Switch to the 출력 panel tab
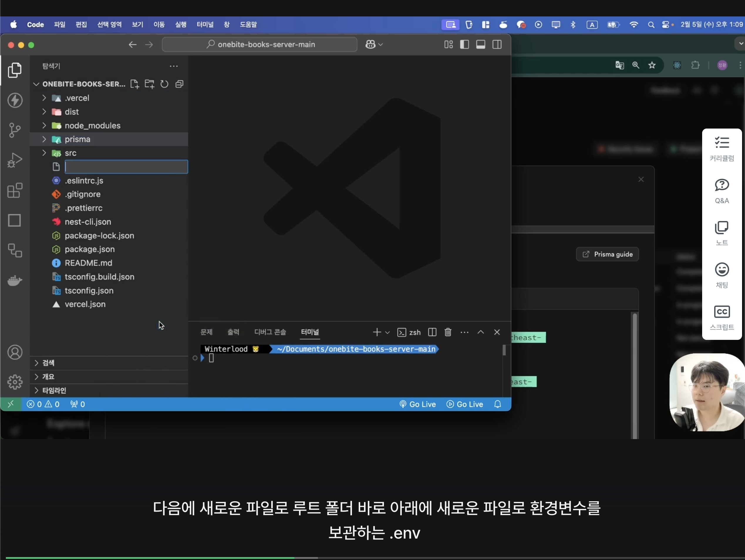The image size is (745, 560). pyautogui.click(x=233, y=332)
